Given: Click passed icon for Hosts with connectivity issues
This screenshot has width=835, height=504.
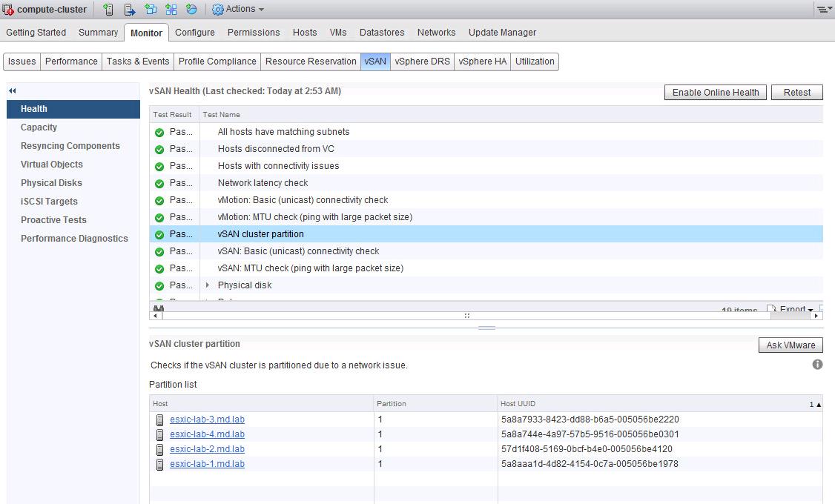Looking at the screenshot, I should coord(159,167).
